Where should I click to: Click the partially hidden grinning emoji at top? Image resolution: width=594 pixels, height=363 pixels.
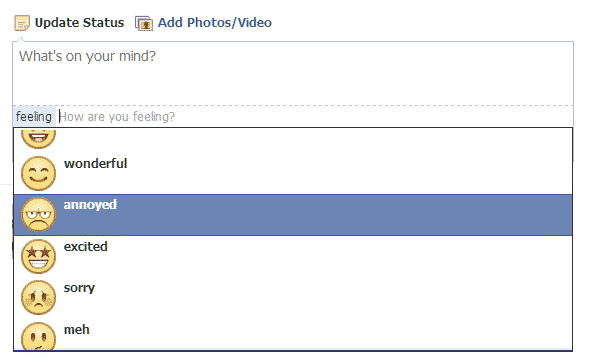[x=38, y=138]
